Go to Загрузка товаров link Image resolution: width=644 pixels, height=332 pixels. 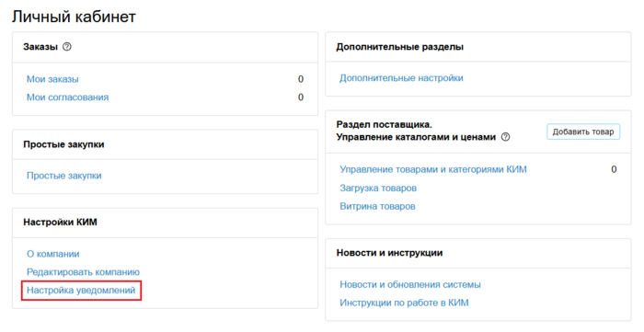point(378,188)
